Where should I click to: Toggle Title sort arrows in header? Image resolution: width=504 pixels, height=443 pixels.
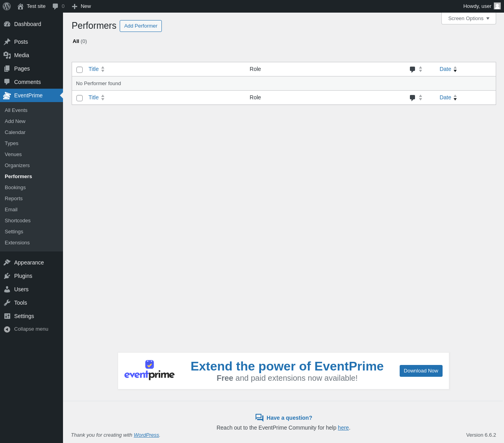tap(103, 69)
